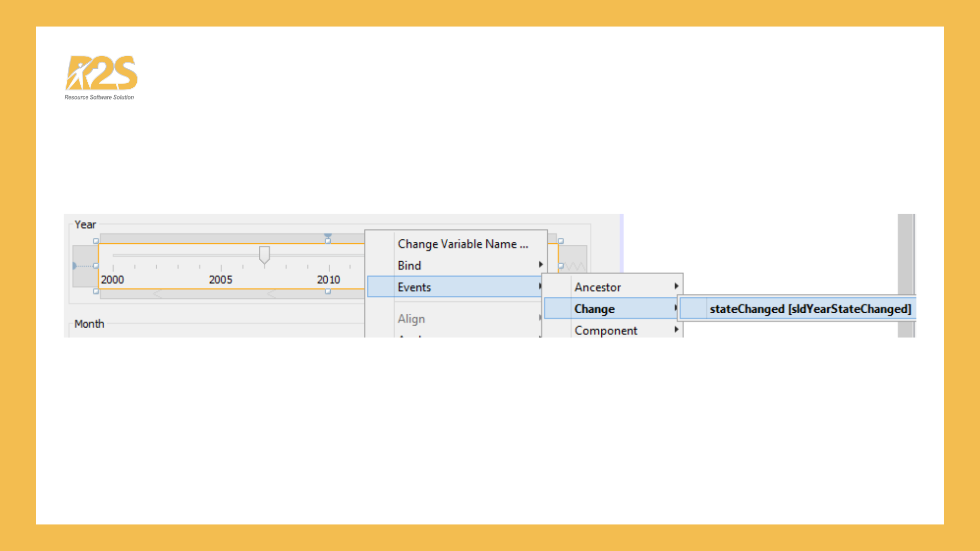Screen dimensions: 980x551
Task: Click the Month panel label
Action: (x=89, y=324)
